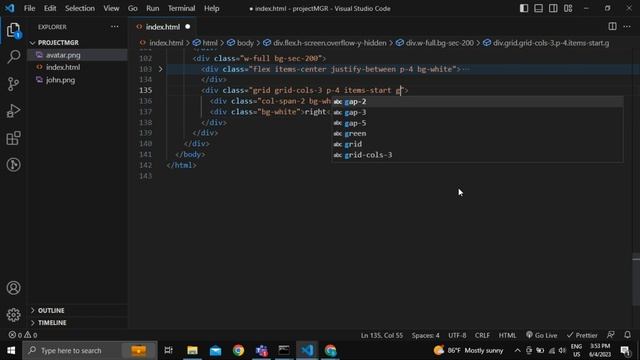Open Selection menu

(80, 8)
